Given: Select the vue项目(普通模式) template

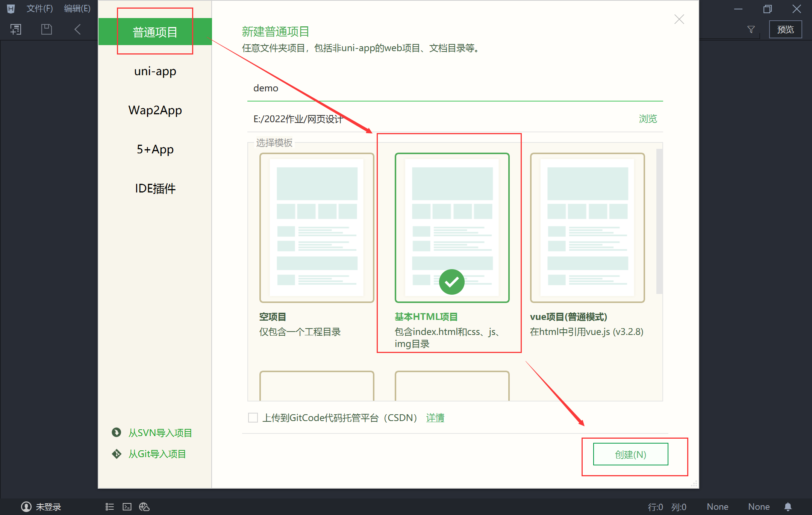Looking at the screenshot, I should 587,227.
